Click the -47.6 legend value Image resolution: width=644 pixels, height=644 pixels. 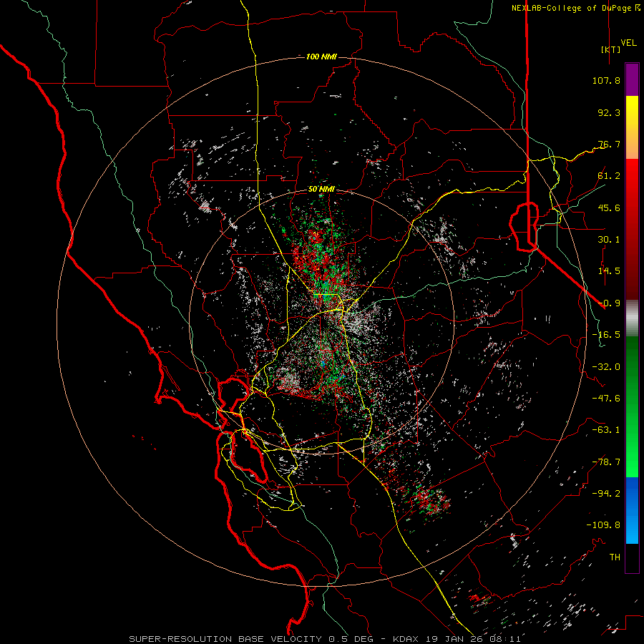click(x=606, y=399)
